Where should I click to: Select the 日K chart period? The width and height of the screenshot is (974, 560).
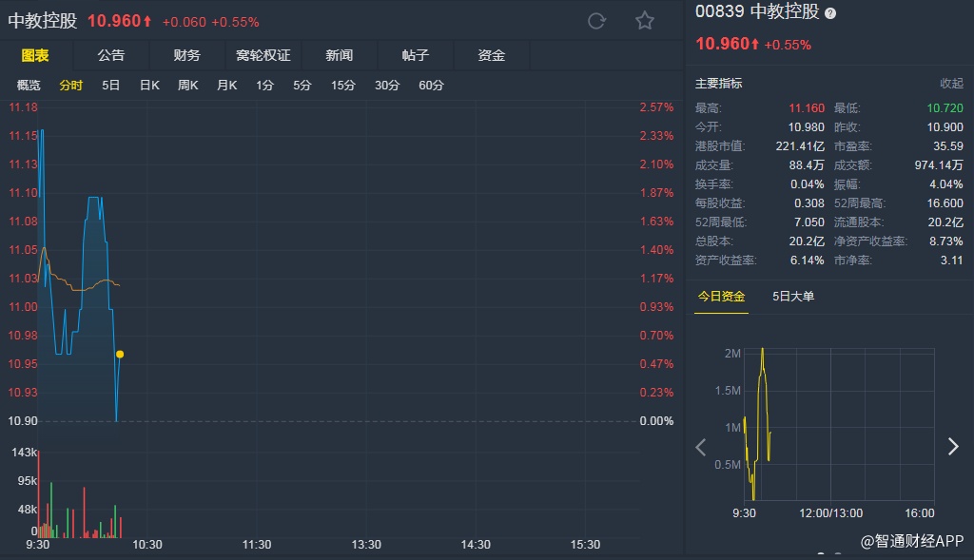pos(149,86)
